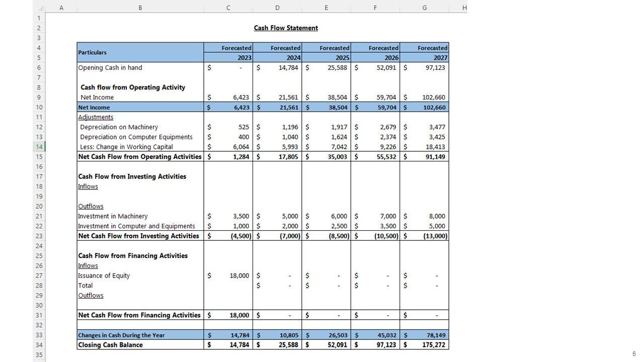Select the underlined Outflows cell under Investing
This screenshot has width=644, height=362.
point(91,206)
